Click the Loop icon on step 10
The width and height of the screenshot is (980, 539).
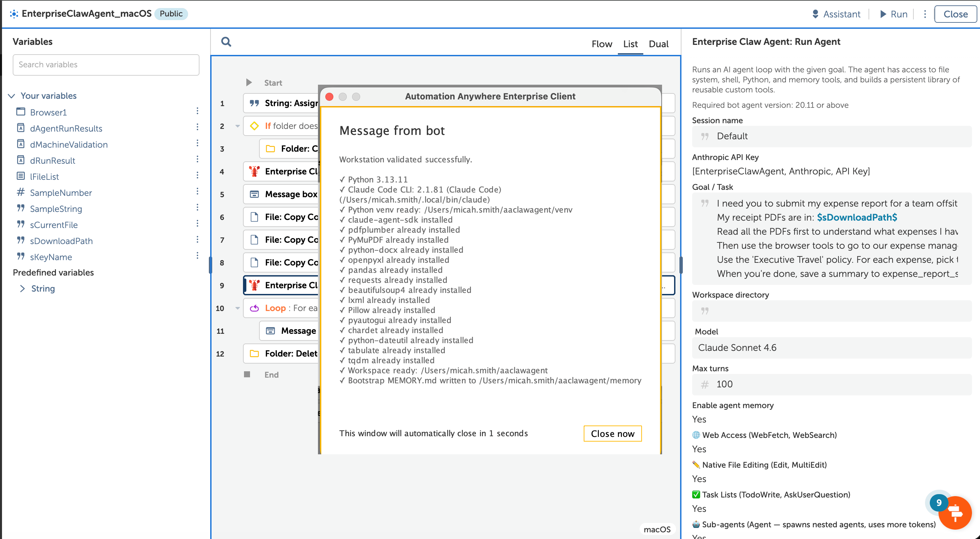(x=254, y=308)
